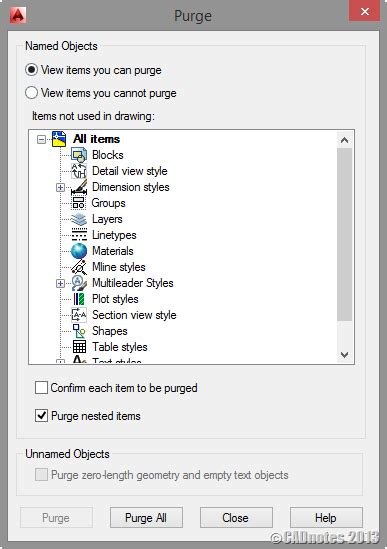This screenshot has height=549, width=387.
Task: Enable 'Confirm each item to be purged'
Action: click(41, 388)
